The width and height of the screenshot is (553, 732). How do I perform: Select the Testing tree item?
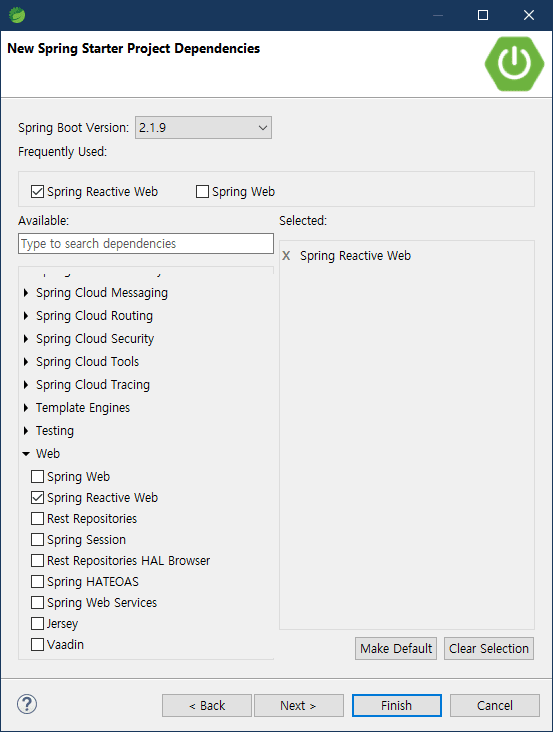pyautogui.click(x=55, y=430)
